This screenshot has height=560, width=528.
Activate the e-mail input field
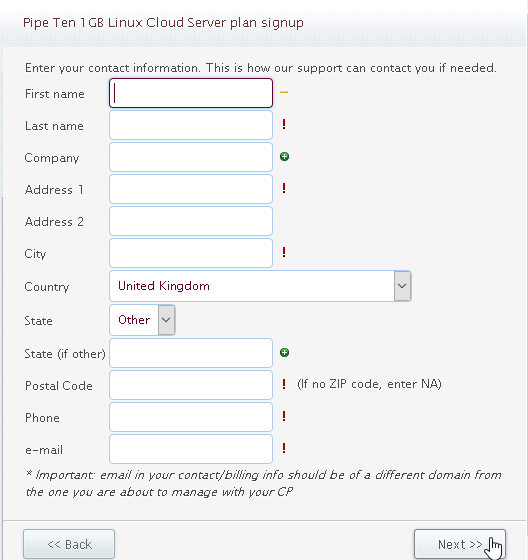click(x=191, y=449)
